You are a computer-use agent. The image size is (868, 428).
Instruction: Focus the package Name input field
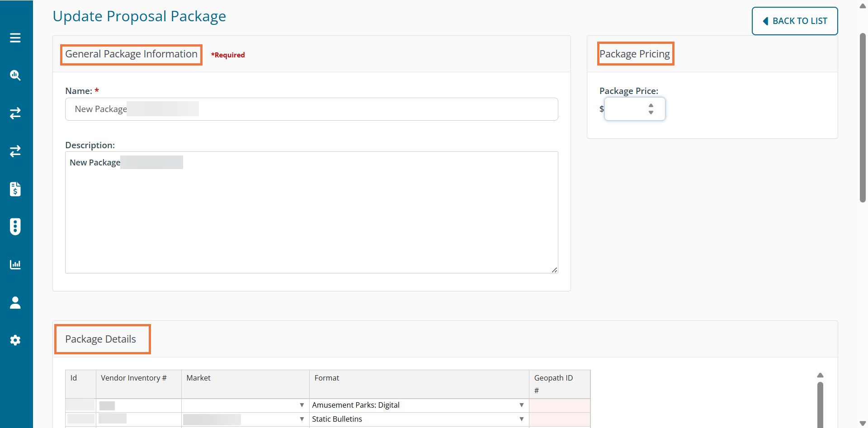click(311, 109)
